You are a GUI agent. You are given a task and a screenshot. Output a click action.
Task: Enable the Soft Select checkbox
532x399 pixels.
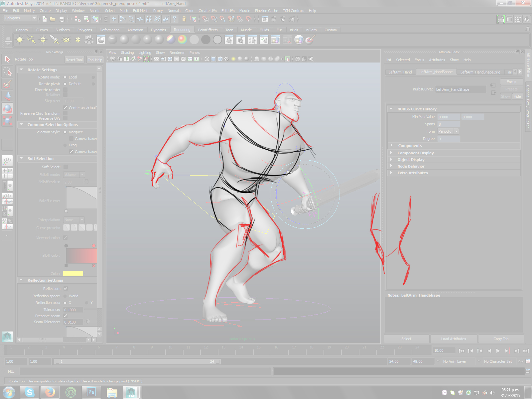(x=66, y=167)
